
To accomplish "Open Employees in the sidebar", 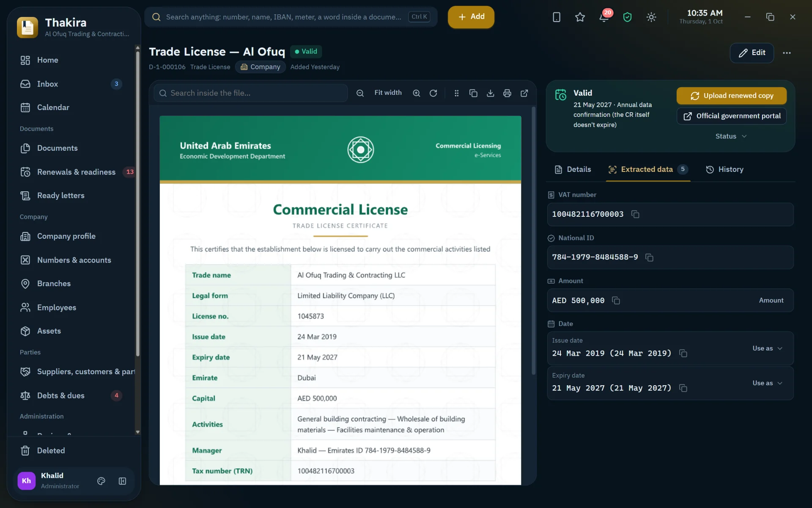I will point(71,307).
